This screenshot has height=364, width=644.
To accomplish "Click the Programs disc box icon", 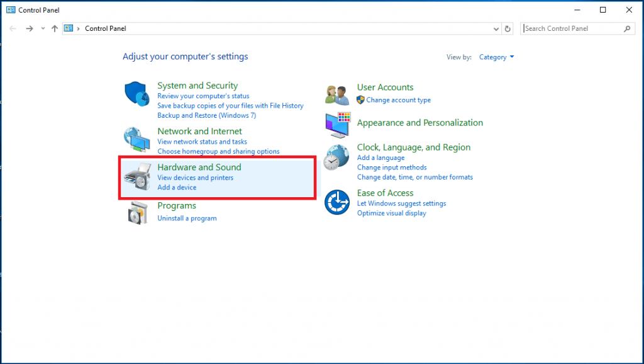I will [x=138, y=212].
